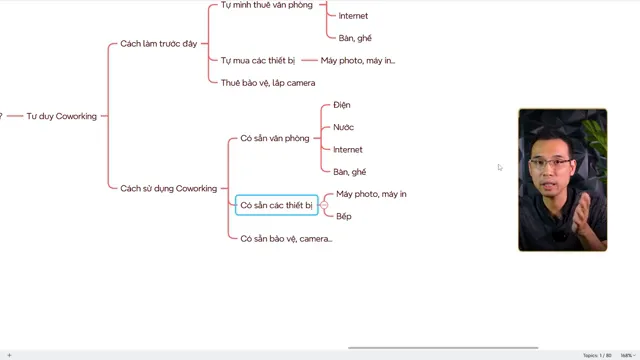Screen dimensions: 640x360
Task: Open the zoom level dropdown
Action: (628, 356)
